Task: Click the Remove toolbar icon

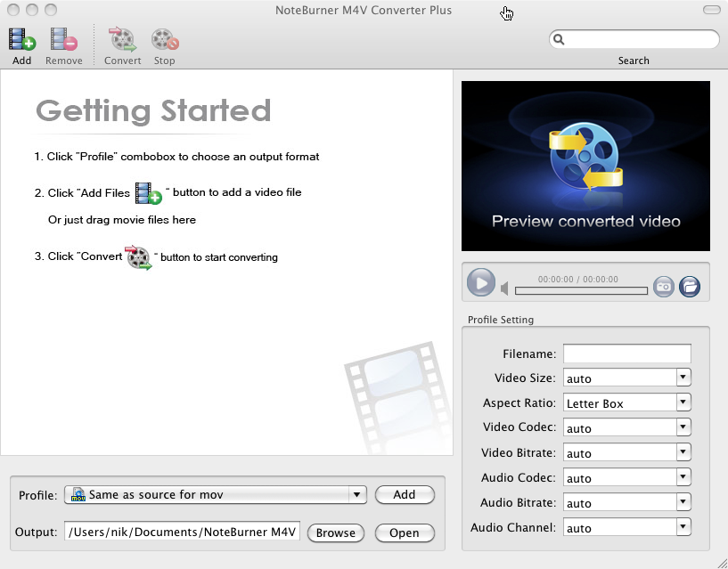Action: [63, 39]
